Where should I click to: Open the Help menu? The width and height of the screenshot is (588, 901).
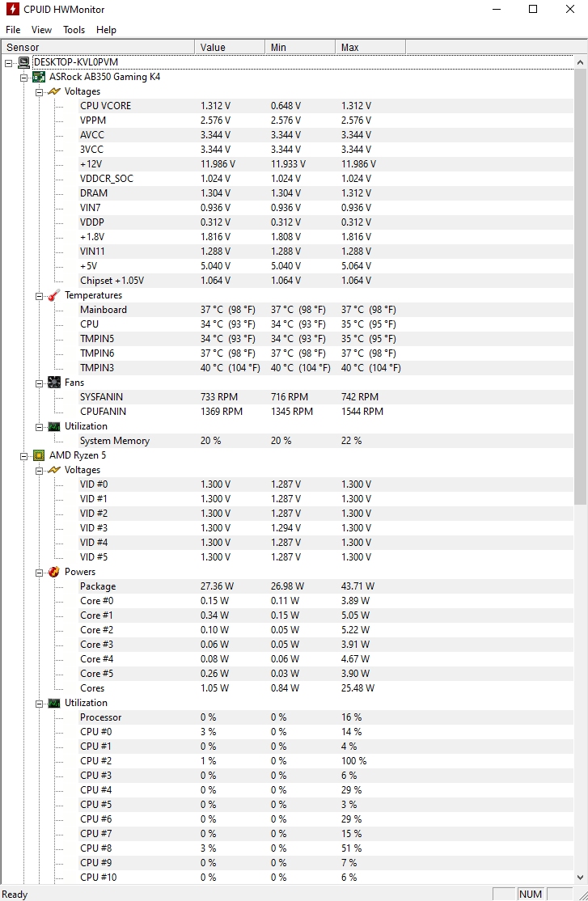[x=106, y=30]
